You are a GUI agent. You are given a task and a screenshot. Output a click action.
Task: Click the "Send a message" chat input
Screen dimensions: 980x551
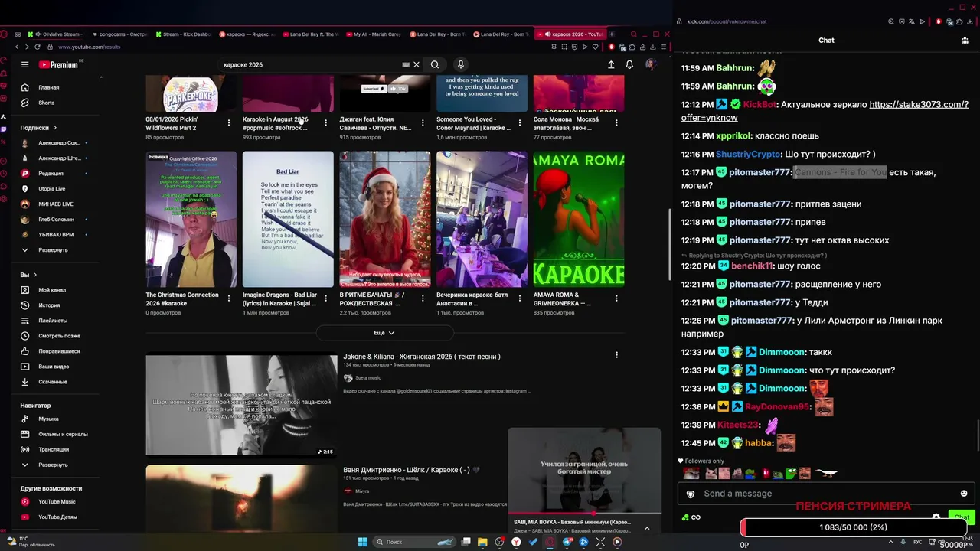pos(827,494)
